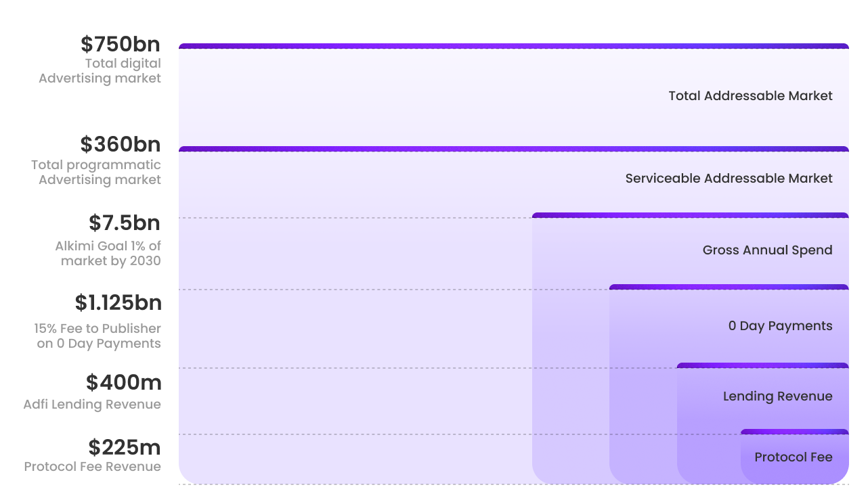Click the $360bn value
Viewport: 868px width, 502px height.
(x=121, y=144)
